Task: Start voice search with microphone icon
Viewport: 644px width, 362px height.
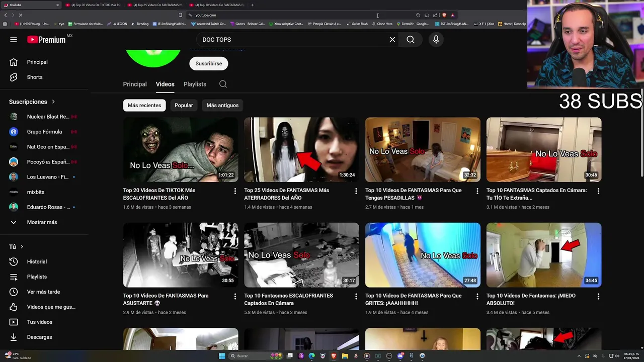Action: (x=436, y=40)
